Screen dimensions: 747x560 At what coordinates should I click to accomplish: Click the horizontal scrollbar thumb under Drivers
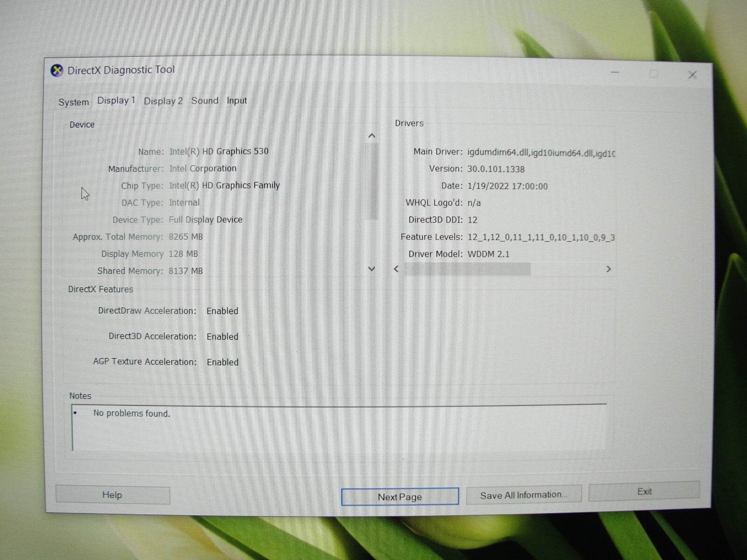pos(467,269)
